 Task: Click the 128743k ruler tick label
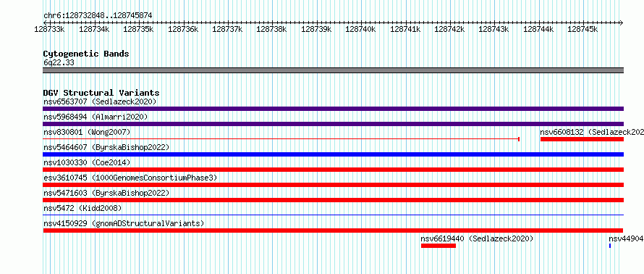(x=493, y=29)
